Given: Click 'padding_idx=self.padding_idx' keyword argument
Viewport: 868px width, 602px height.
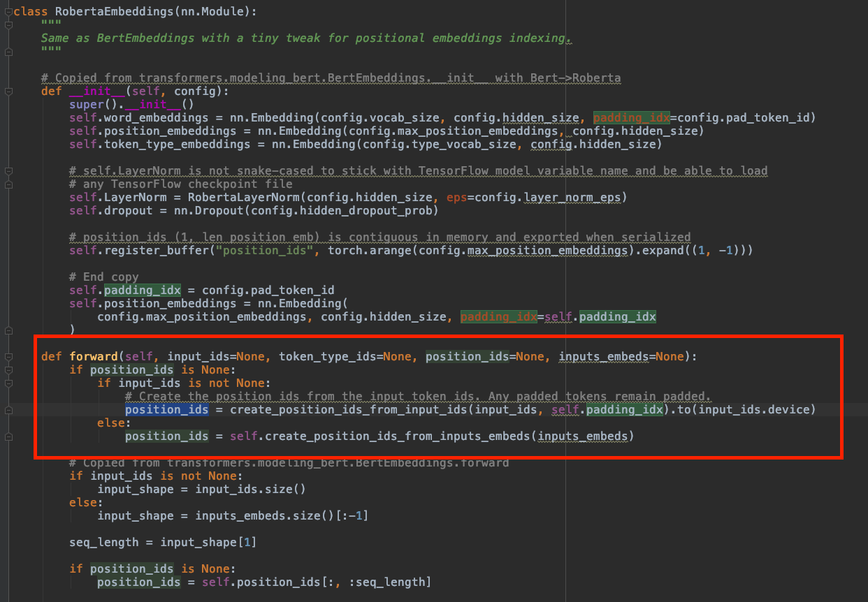Looking at the screenshot, I should (x=558, y=317).
